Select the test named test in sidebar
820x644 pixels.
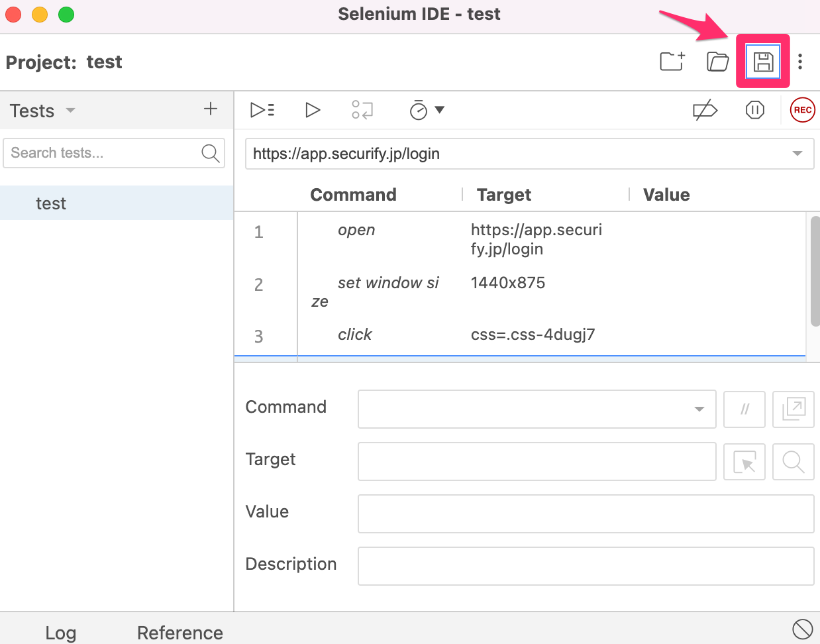click(x=117, y=203)
